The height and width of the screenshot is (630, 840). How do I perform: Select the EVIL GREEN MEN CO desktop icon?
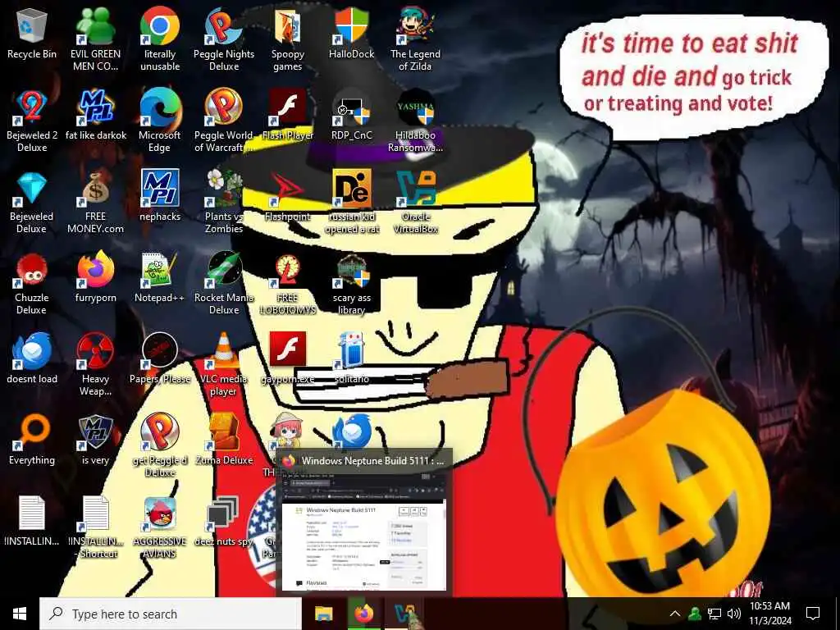[x=95, y=27]
